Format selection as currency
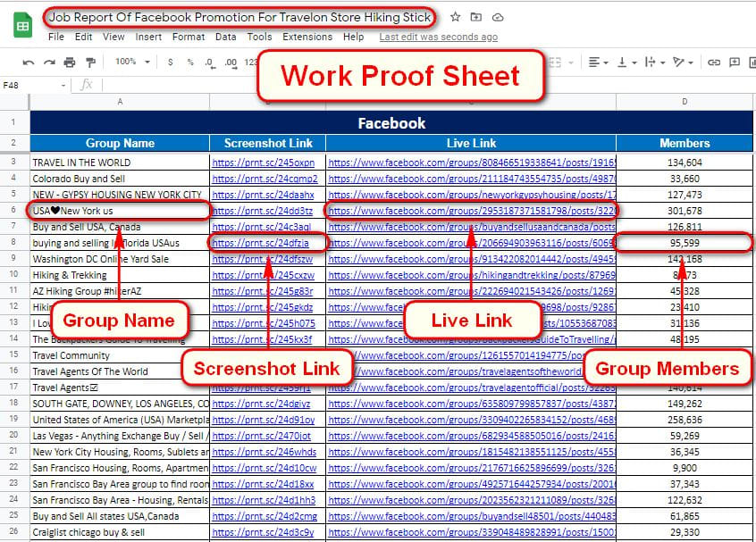The image size is (756, 542). point(170,63)
